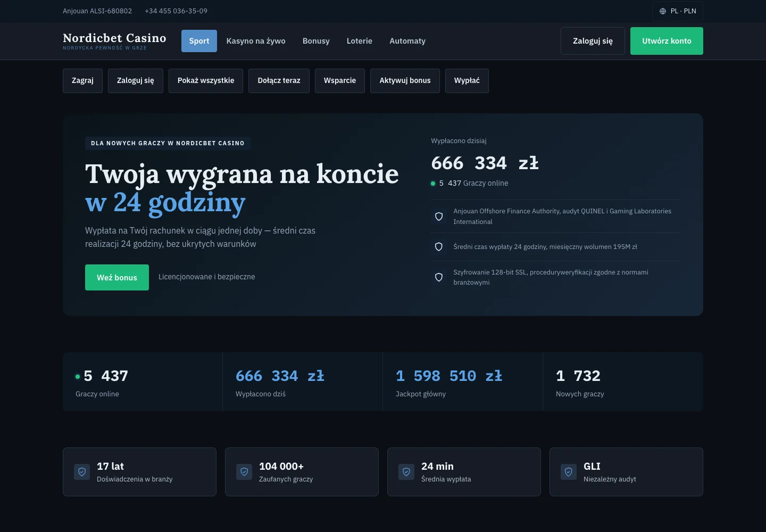The image size is (766, 532).
Task: Open Wsparcie support button
Action: (340, 81)
